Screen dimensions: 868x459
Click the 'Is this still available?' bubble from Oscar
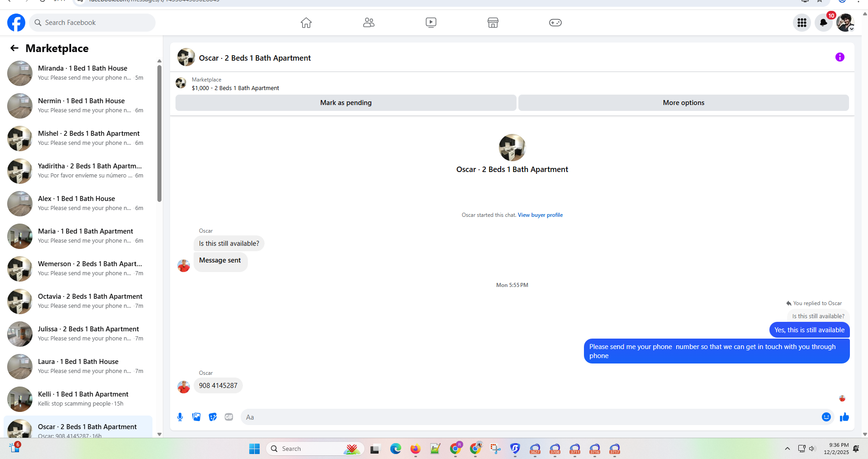click(x=229, y=244)
